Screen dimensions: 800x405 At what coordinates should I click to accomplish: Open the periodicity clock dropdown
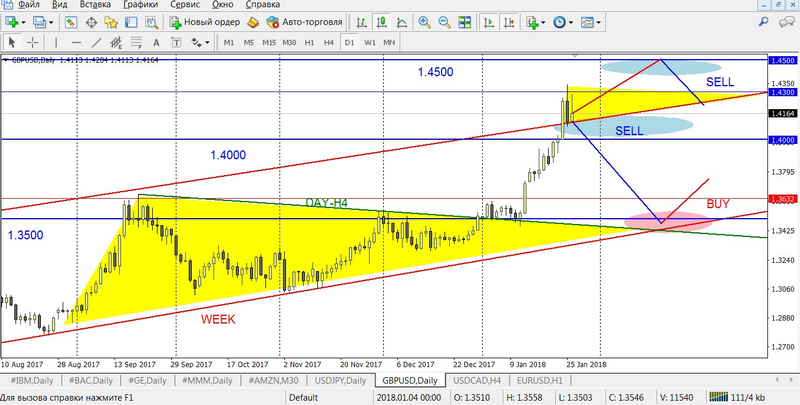click(566, 22)
